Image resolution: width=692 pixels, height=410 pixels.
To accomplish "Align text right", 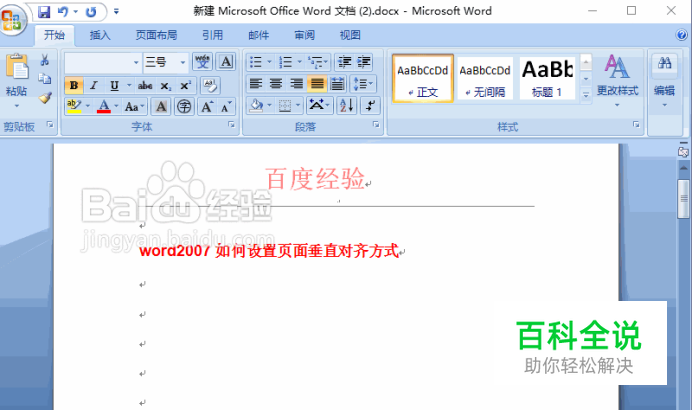I will click(x=296, y=83).
